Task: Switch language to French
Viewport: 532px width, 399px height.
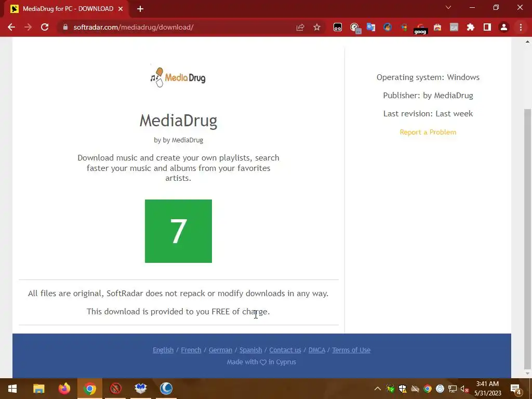Action: [191, 350]
